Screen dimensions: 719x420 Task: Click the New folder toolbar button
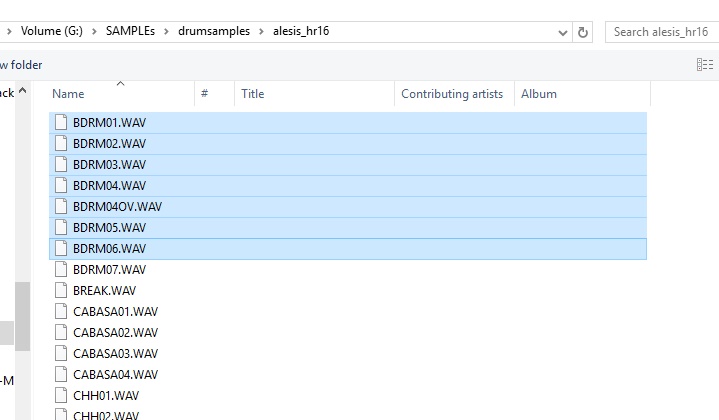click(x=21, y=65)
